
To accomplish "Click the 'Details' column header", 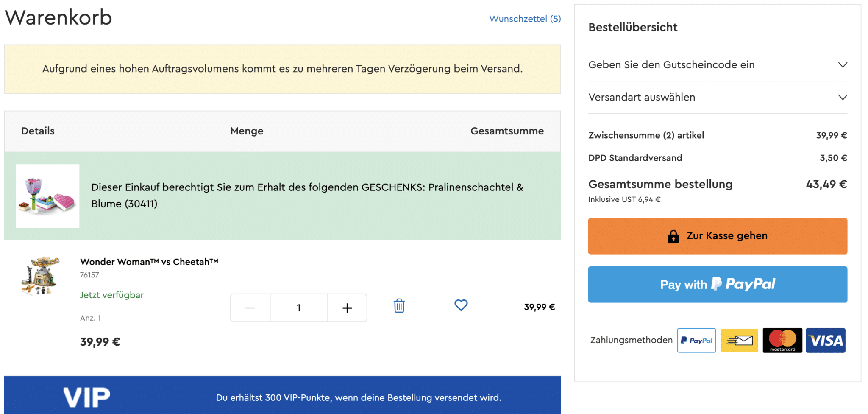I will click(38, 131).
